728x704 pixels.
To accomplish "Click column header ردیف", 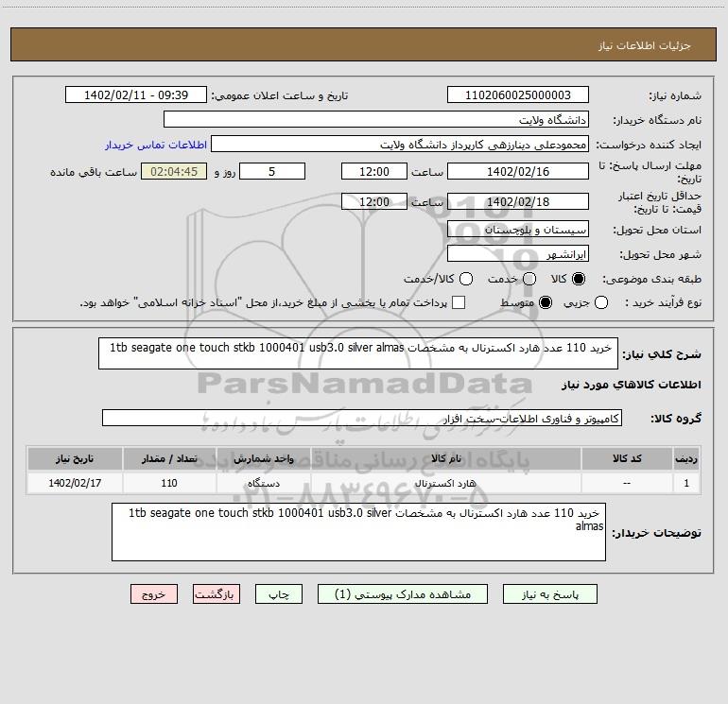I will tap(686, 459).
